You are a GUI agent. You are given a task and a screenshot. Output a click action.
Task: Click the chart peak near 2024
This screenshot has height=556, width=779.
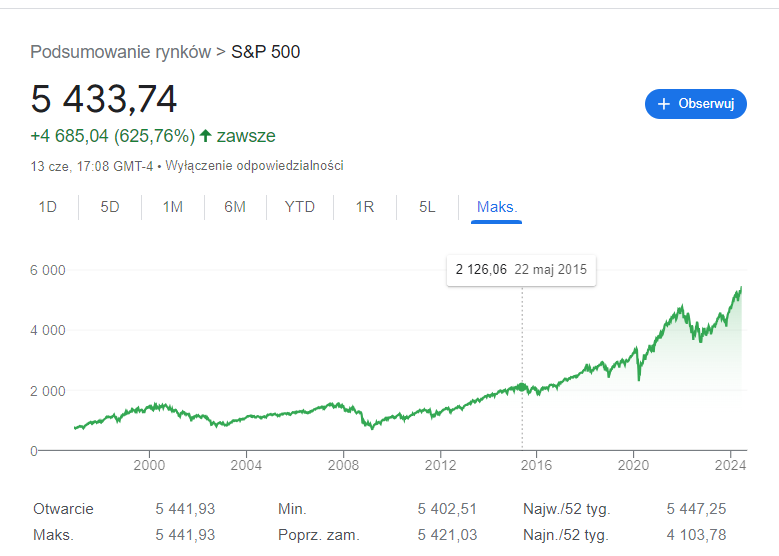tap(740, 289)
